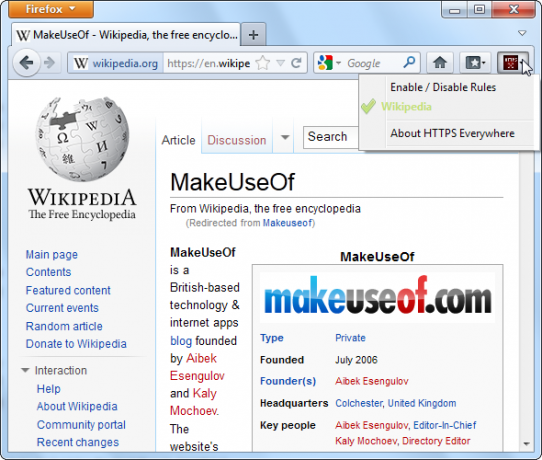Reload the page with refresh icon
The width and height of the screenshot is (542, 460).
click(x=297, y=63)
